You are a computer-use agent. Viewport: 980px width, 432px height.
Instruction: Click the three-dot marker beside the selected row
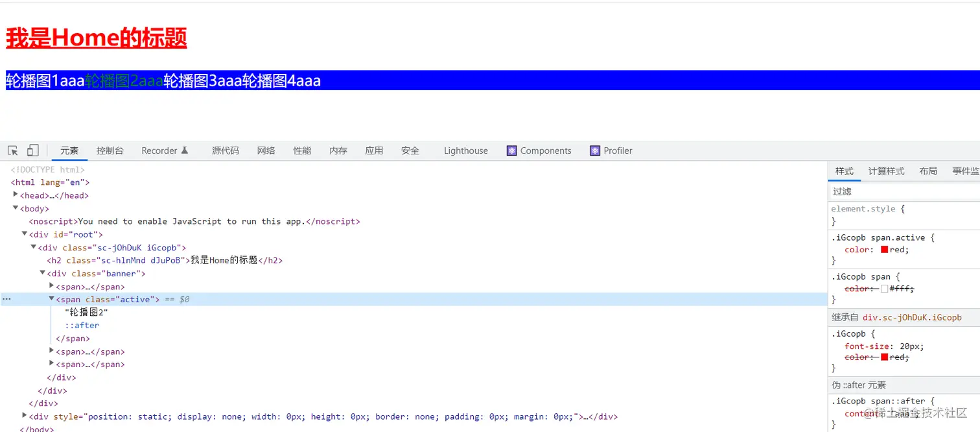coord(6,300)
